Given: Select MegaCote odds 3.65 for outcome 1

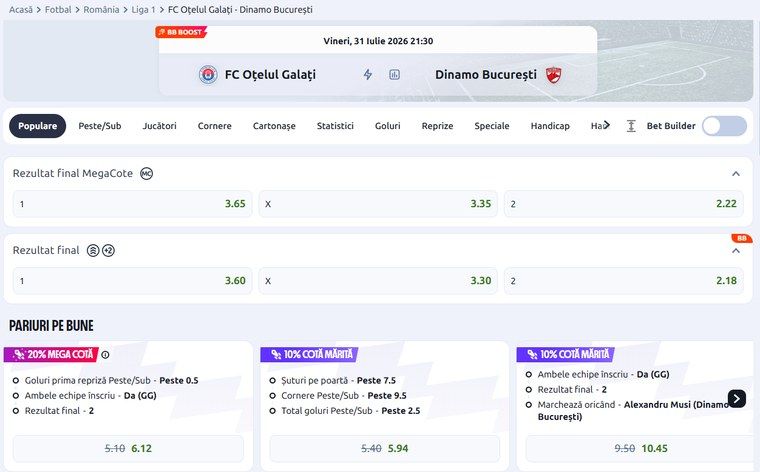Looking at the screenshot, I should pos(132,204).
